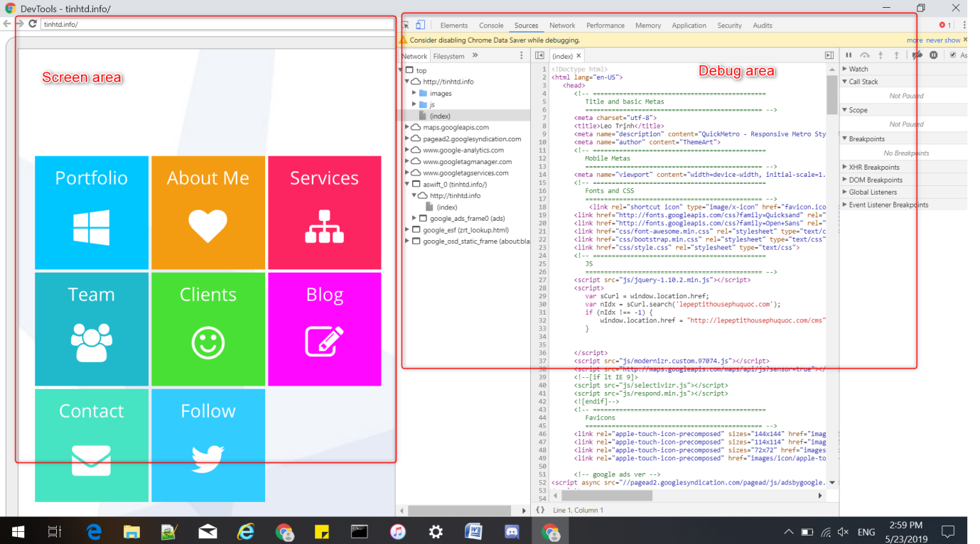Viewport: 980px width, 544px height.
Task: Open the Portfolio tile
Action: (x=92, y=212)
